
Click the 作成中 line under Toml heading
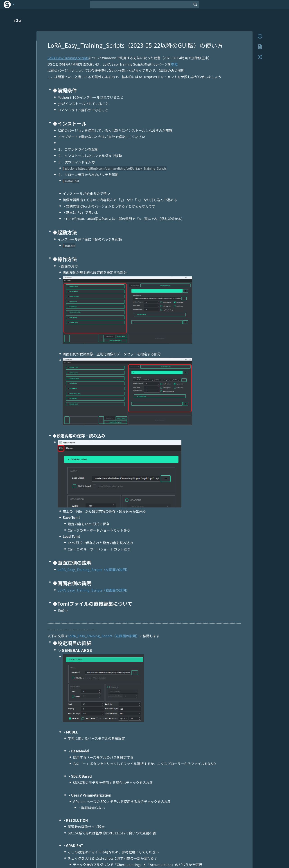pyautogui.click(x=63, y=611)
